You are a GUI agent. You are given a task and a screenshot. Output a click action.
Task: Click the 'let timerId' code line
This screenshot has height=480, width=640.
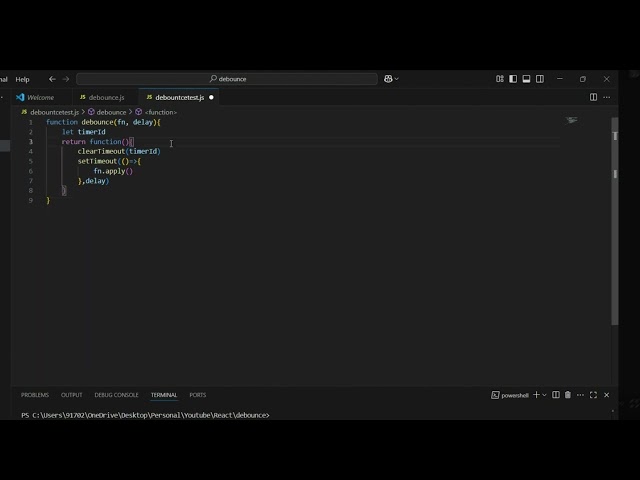[x=84, y=132]
